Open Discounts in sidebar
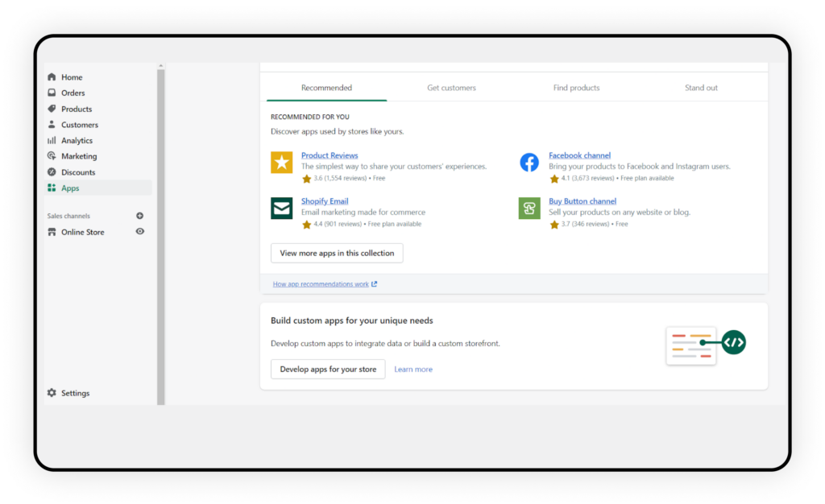This screenshot has height=504, width=825. point(78,171)
